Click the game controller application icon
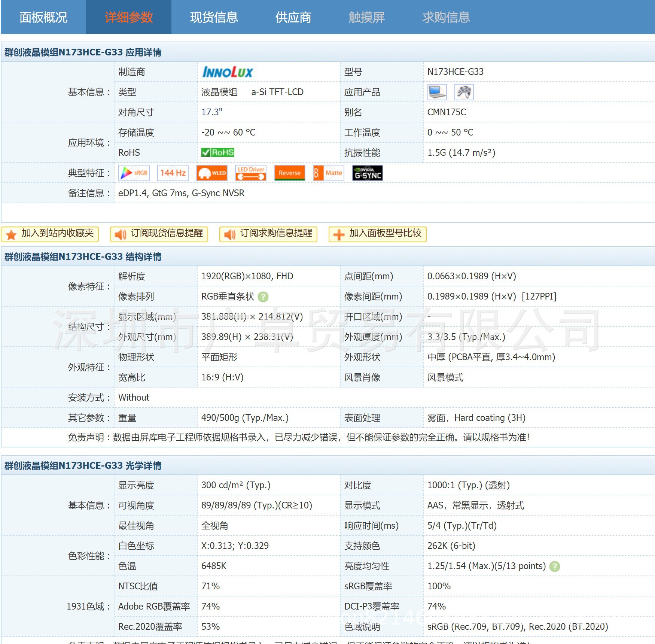655x644 pixels. [x=464, y=92]
